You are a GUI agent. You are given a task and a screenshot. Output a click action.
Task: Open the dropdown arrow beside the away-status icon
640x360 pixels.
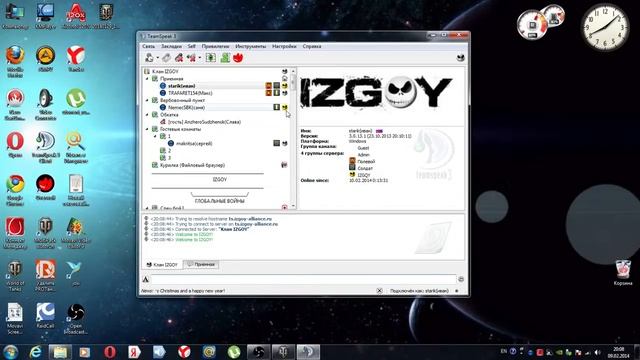[x=200, y=58]
